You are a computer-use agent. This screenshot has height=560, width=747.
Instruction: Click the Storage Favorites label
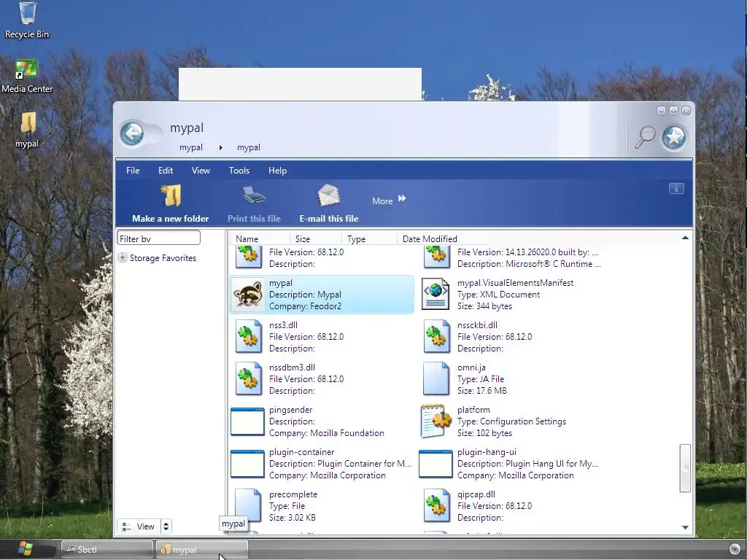163,257
